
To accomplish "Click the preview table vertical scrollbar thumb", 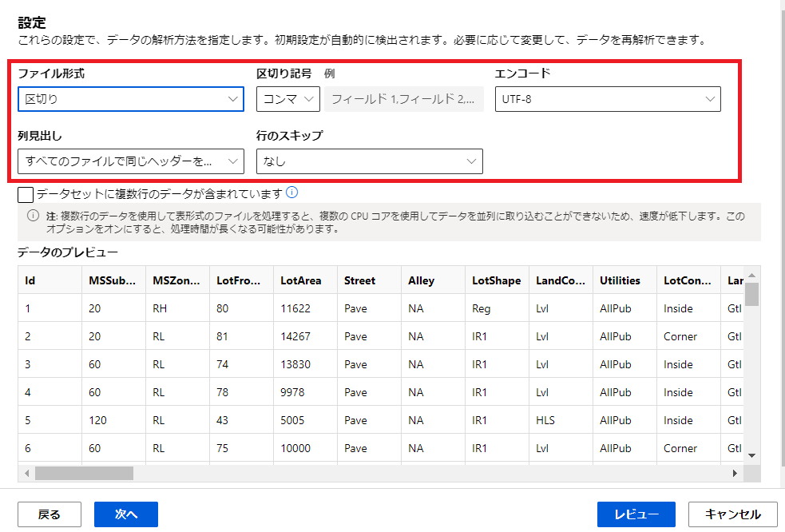I will (x=751, y=294).
